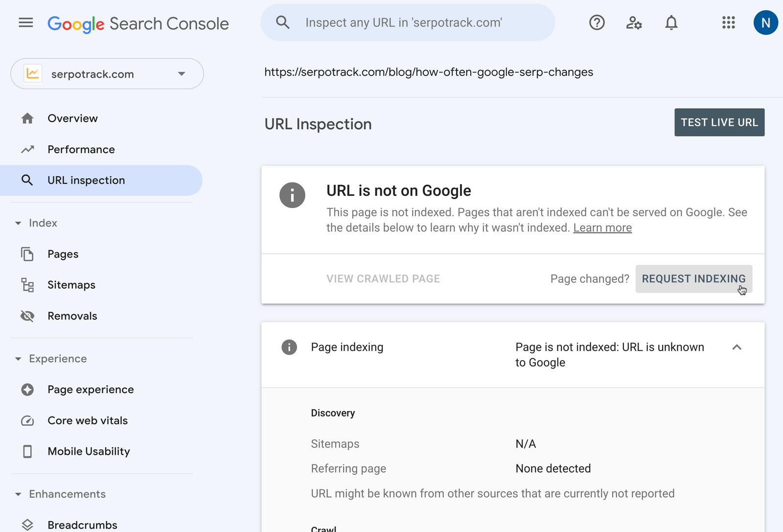Click the info icon beside Page indexing
Image resolution: width=783 pixels, height=532 pixels.
(x=289, y=347)
